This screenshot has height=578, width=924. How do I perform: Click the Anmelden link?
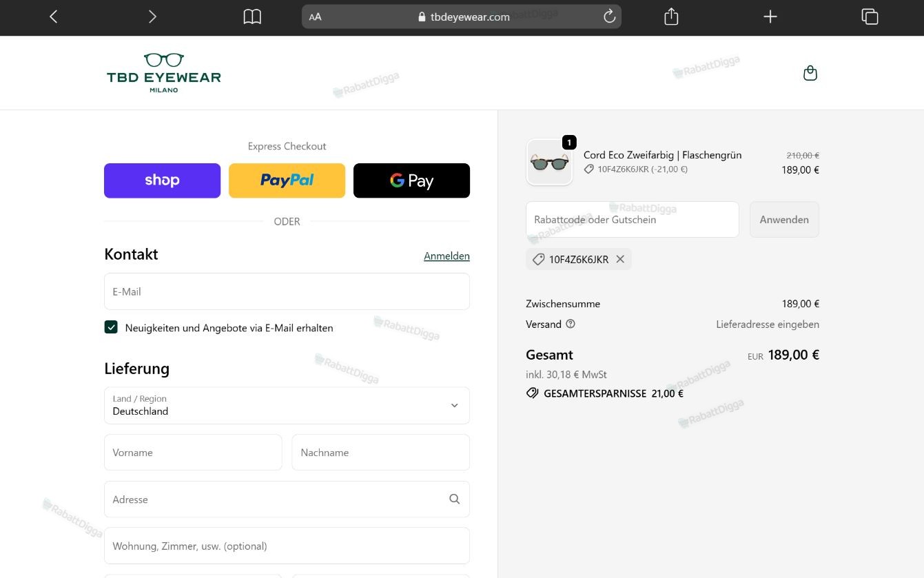(x=446, y=256)
